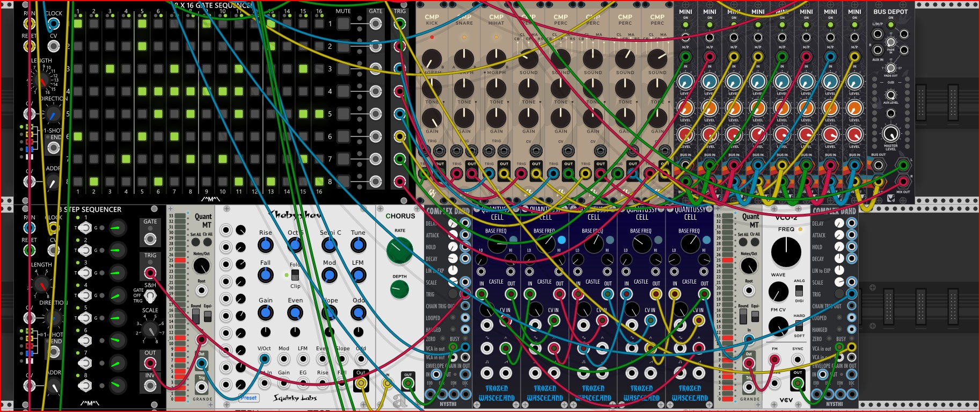Click the SYNC input jack on VCO-2
The width and height of the screenshot is (980, 412).
(x=798, y=360)
